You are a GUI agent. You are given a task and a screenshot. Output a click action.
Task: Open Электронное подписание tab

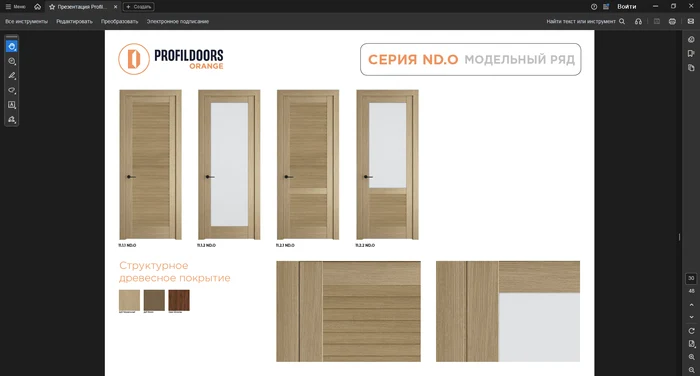[x=178, y=21]
